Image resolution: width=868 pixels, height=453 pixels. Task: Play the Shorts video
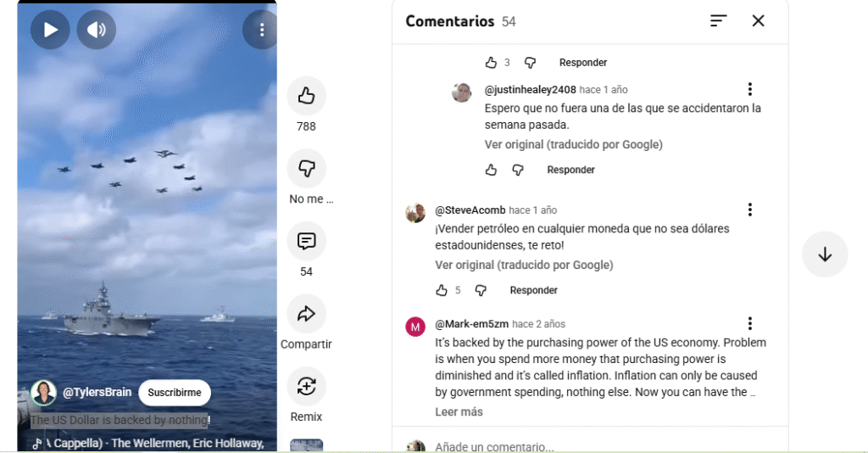coord(50,30)
